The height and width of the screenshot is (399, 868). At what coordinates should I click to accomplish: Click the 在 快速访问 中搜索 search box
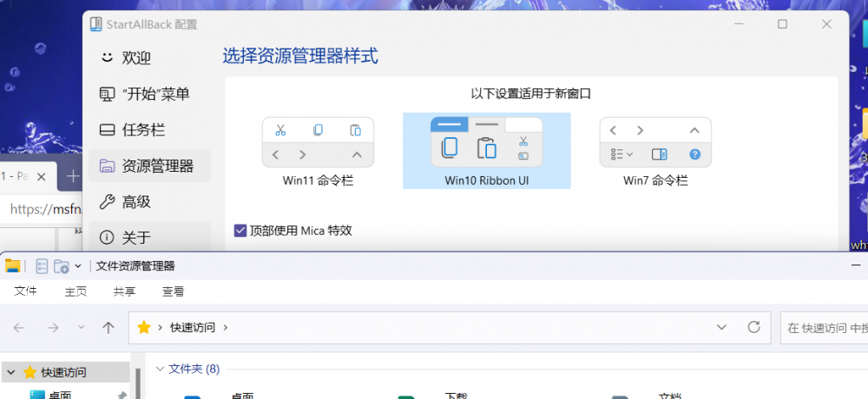[x=825, y=328]
